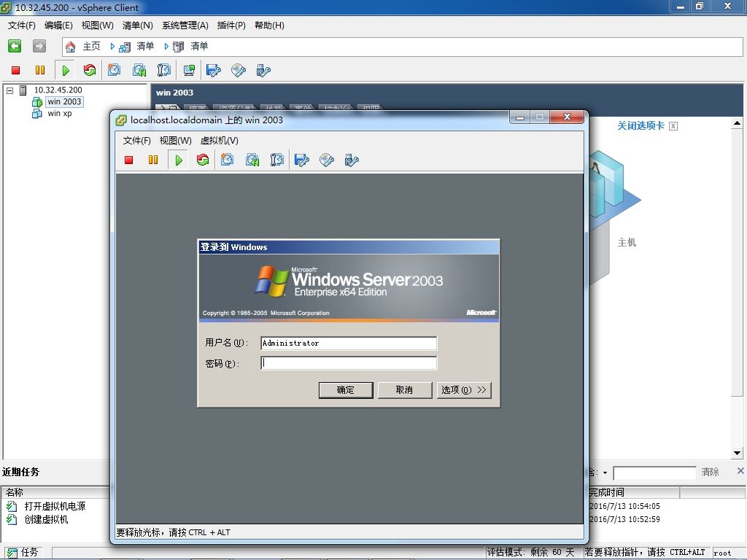
Task: Click the 清除 button in recent tasks
Action: tap(710, 472)
